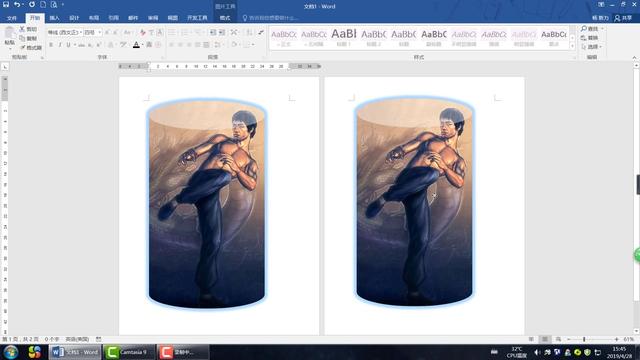Apply the 标题 1 (Heading 1) style
640x360 pixels.
343,38
